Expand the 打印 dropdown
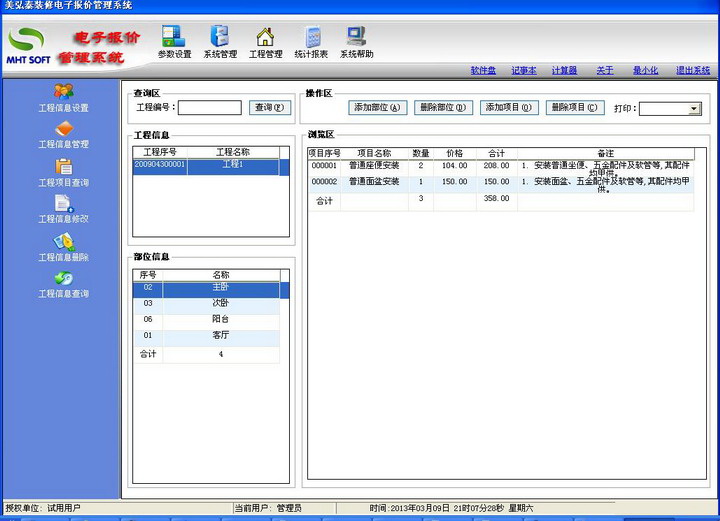The width and height of the screenshot is (720, 521). tap(694, 109)
